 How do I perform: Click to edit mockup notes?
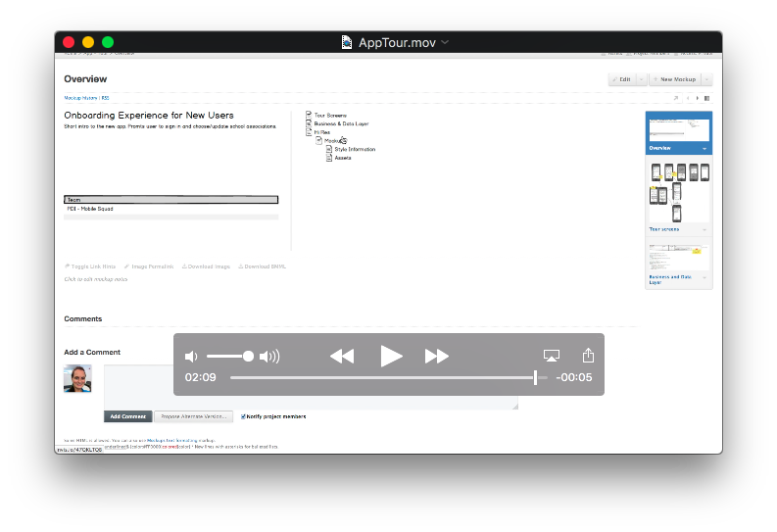tap(96, 279)
